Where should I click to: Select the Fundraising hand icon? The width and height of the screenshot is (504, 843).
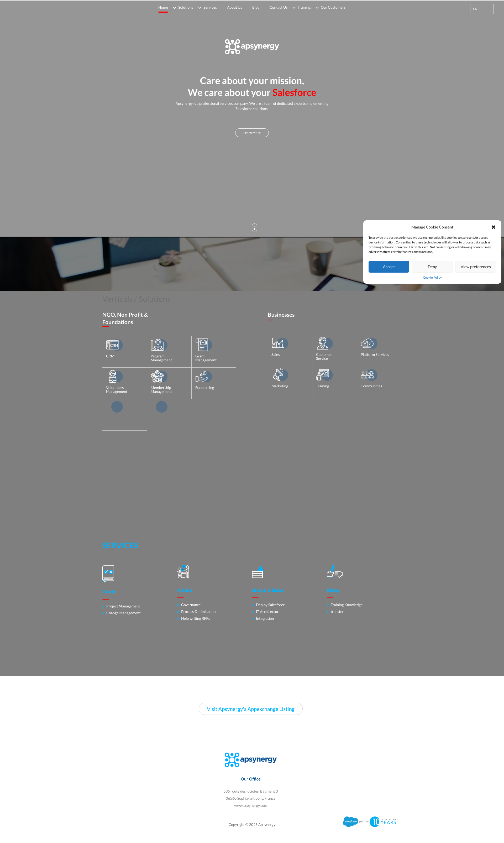coord(202,377)
